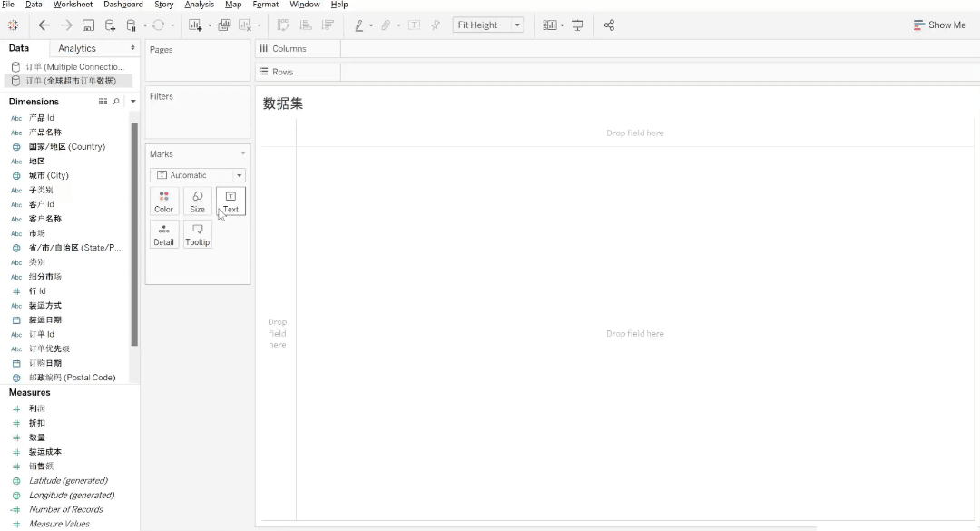The image size is (980, 531).
Task: Click the Sort Descending icon
Action: pos(328,25)
